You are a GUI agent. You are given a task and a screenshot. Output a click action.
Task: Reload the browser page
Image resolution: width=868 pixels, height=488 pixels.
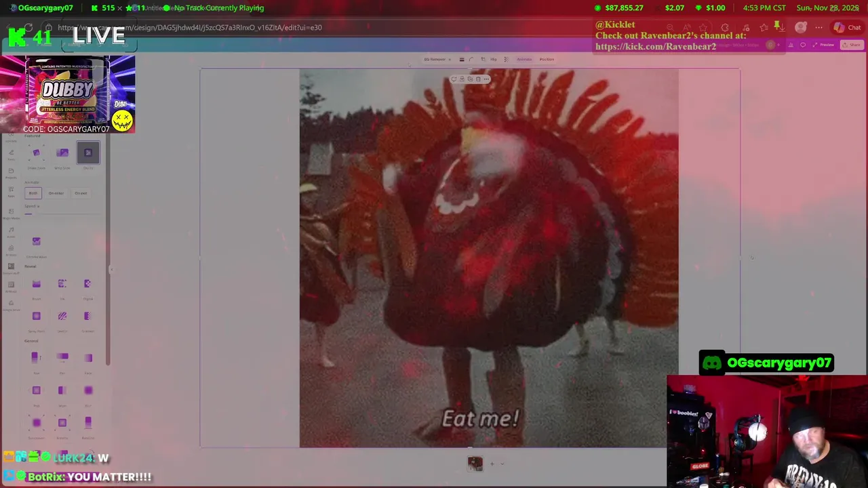28,28
